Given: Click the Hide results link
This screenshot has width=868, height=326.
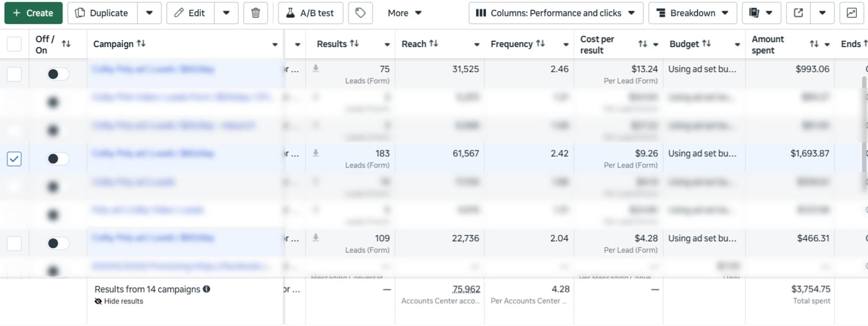Looking at the screenshot, I should pyautogui.click(x=119, y=301).
